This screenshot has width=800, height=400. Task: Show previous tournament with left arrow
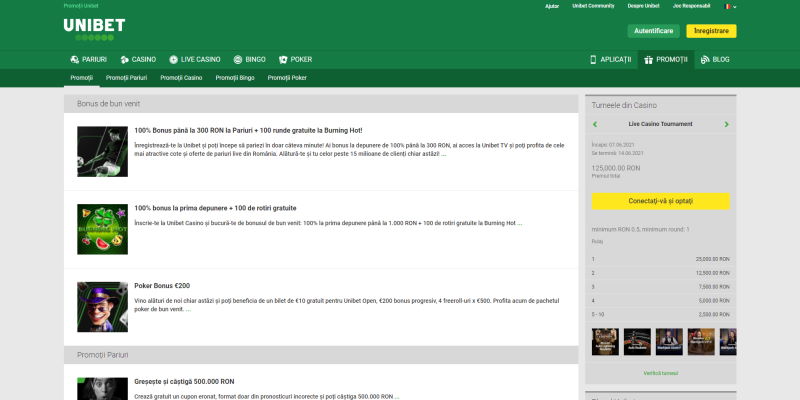tap(596, 125)
